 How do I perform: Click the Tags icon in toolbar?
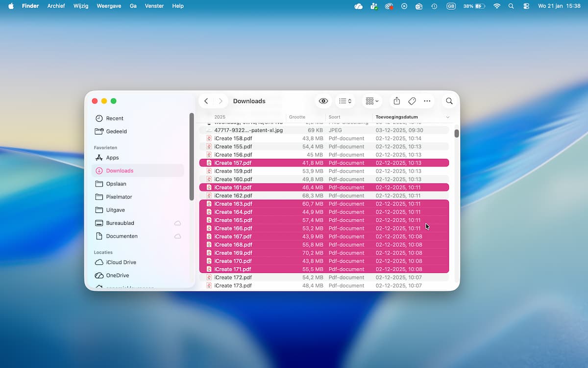[412, 101]
